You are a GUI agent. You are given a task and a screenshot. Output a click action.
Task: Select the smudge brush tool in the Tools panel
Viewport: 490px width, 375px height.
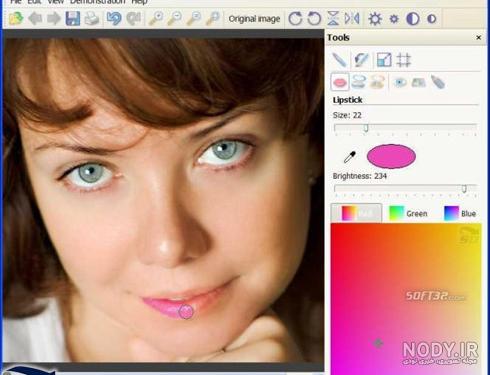(x=361, y=60)
